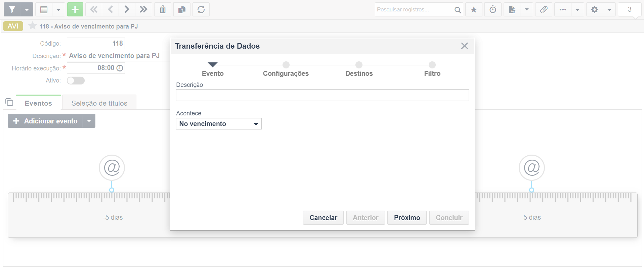Expand the settings gear dropdown arrow
This screenshot has width=644, height=268.
[609, 9]
